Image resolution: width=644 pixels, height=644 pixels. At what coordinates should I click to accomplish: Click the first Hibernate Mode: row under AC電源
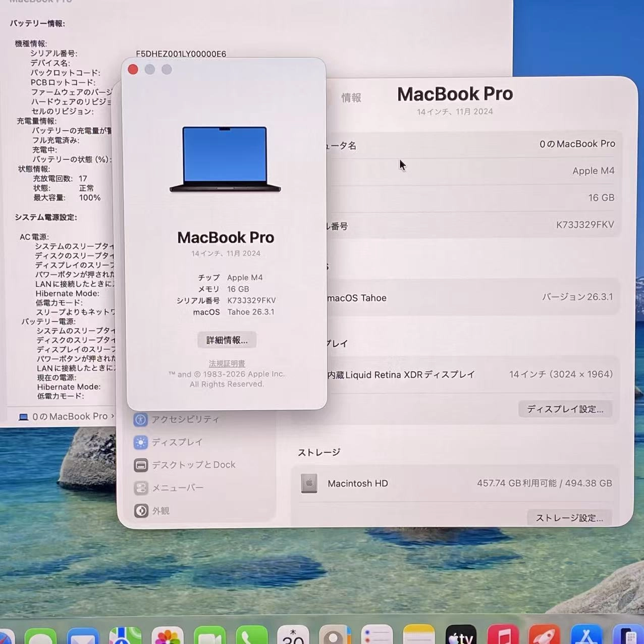click(67, 294)
